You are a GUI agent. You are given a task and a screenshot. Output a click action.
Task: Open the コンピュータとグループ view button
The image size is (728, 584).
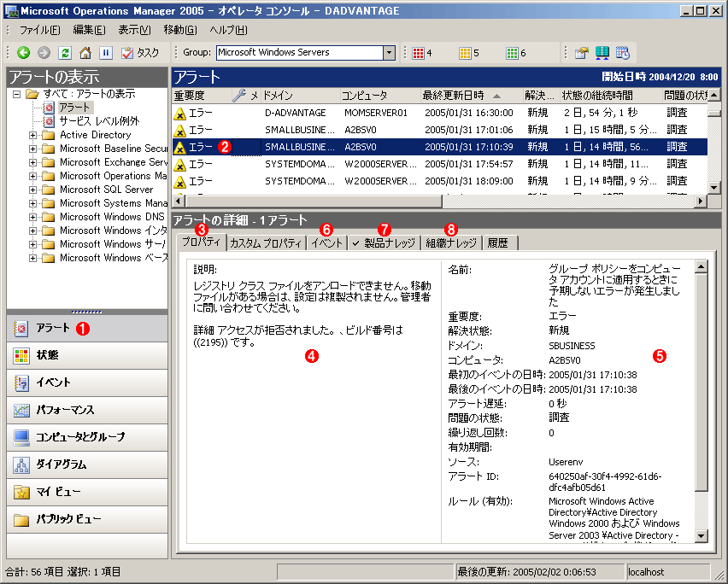pos(87,437)
